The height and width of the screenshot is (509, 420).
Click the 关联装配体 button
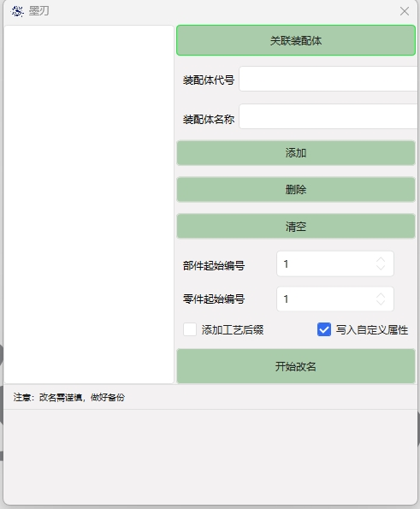point(296,40)
